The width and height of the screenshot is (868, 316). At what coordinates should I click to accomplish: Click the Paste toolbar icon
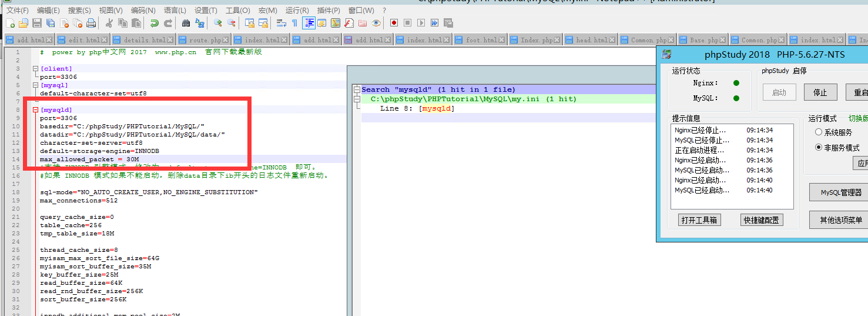(136, 23)
